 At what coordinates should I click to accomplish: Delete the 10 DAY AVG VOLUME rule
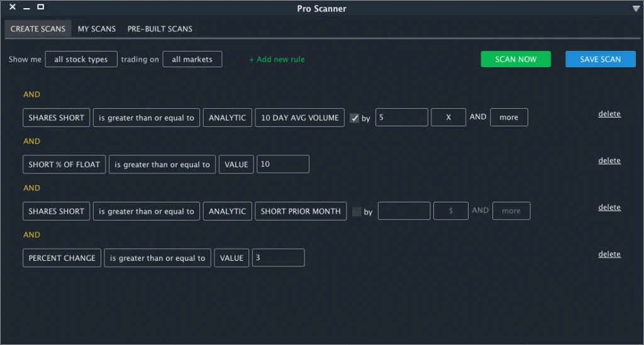pyautogui.click(x=609, y=114)
